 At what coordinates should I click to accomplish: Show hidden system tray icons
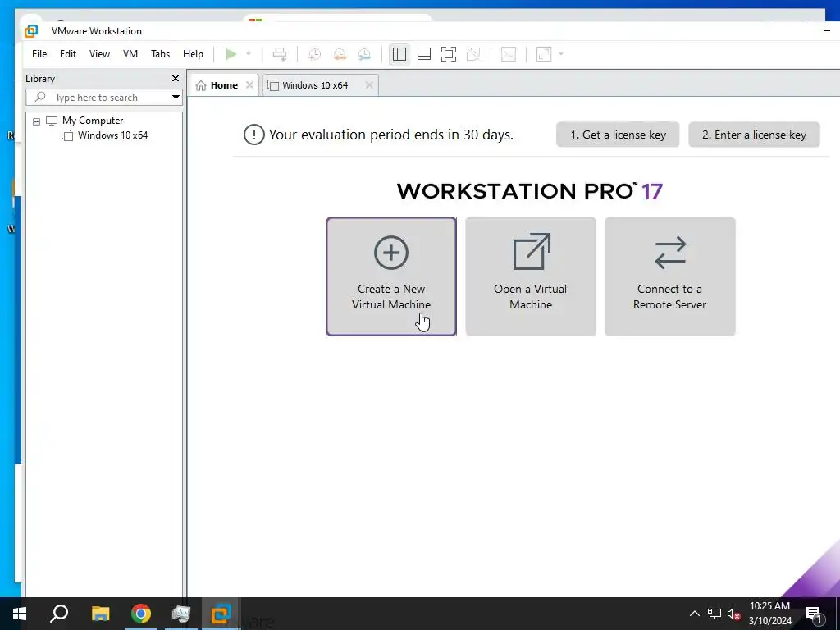694,614
